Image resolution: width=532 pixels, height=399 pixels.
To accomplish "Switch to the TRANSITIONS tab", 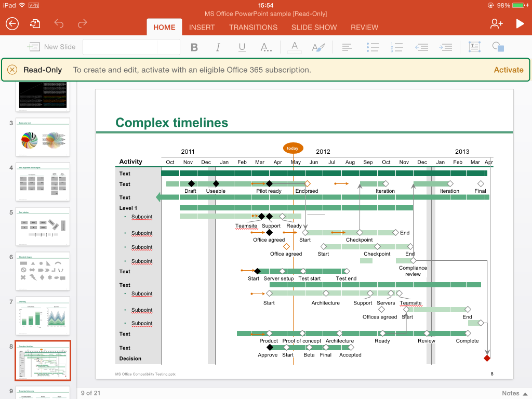I will (253, 27).
